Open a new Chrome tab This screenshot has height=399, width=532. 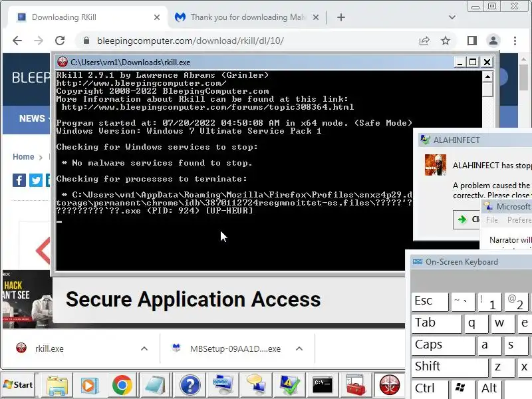coord(341,17)
